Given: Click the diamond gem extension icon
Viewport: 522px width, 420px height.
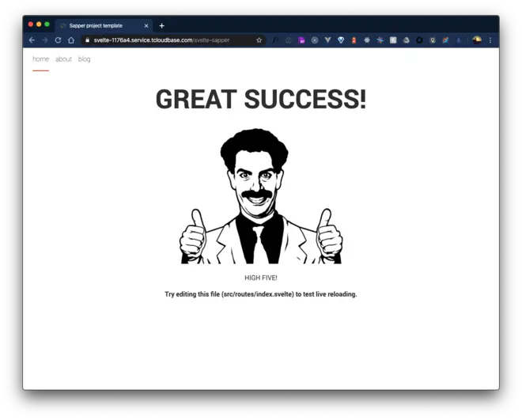Looking at the screenshot, I should (x=341, y=40).
